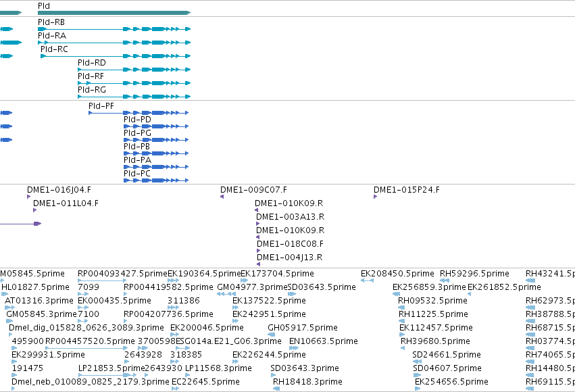Click the Pld-PC protein label

(x=136, y=174)
